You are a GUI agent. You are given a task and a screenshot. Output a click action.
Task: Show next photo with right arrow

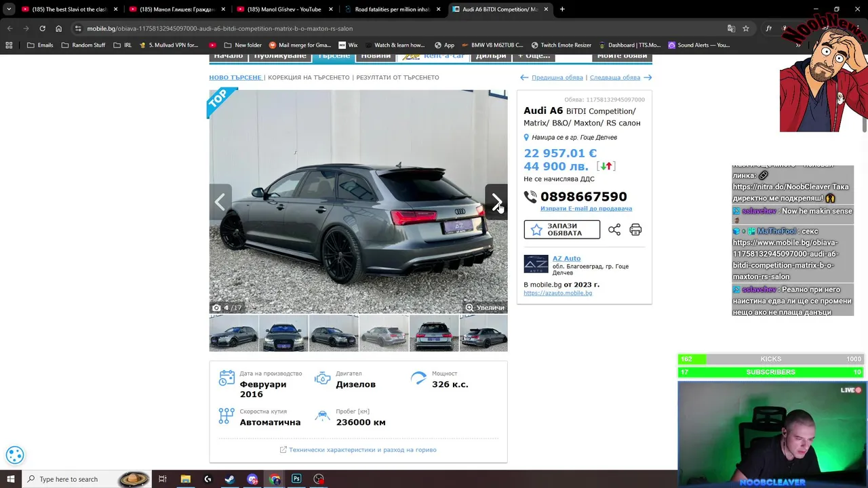496,202
